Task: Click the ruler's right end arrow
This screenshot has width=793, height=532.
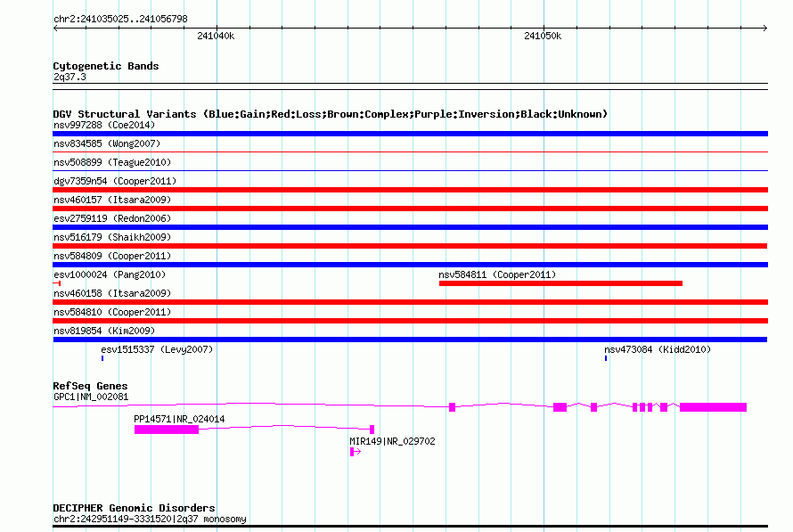Action: click(x=765, y=28)
